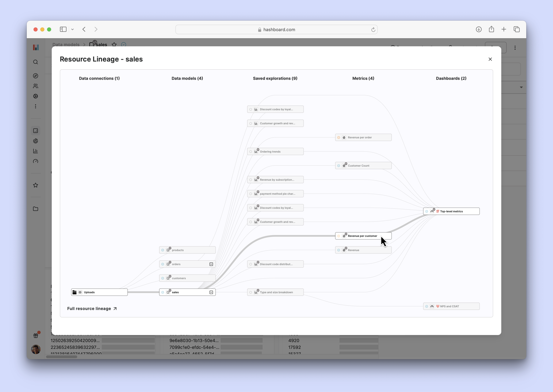Click the Uploads folder icon
The image size is (553, 392).
75,292
